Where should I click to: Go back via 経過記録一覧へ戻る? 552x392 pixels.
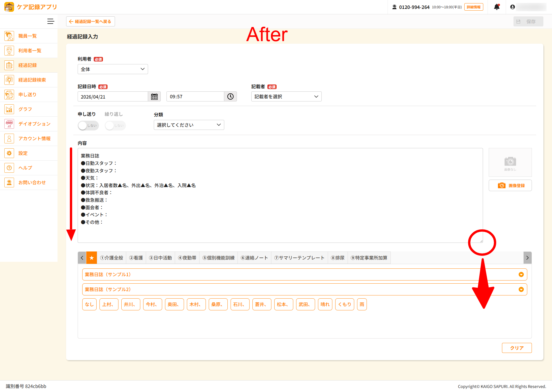[x=90, y=22]
